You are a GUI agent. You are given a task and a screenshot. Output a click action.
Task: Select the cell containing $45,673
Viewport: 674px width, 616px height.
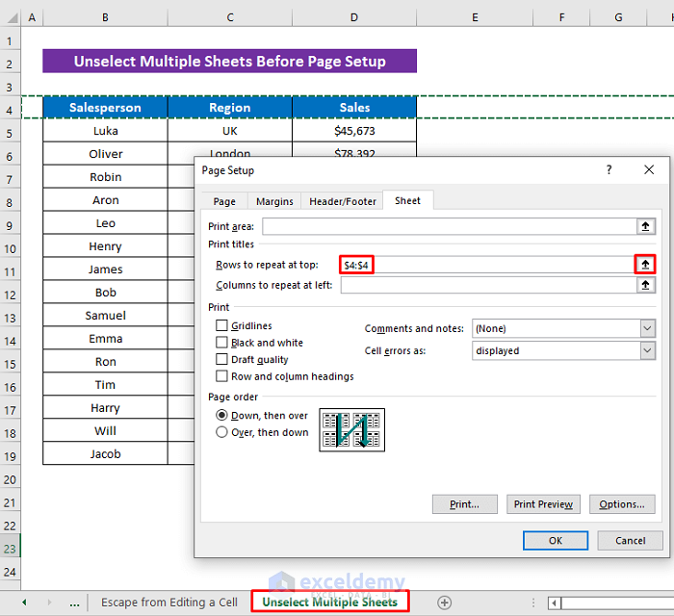(354, 131)
